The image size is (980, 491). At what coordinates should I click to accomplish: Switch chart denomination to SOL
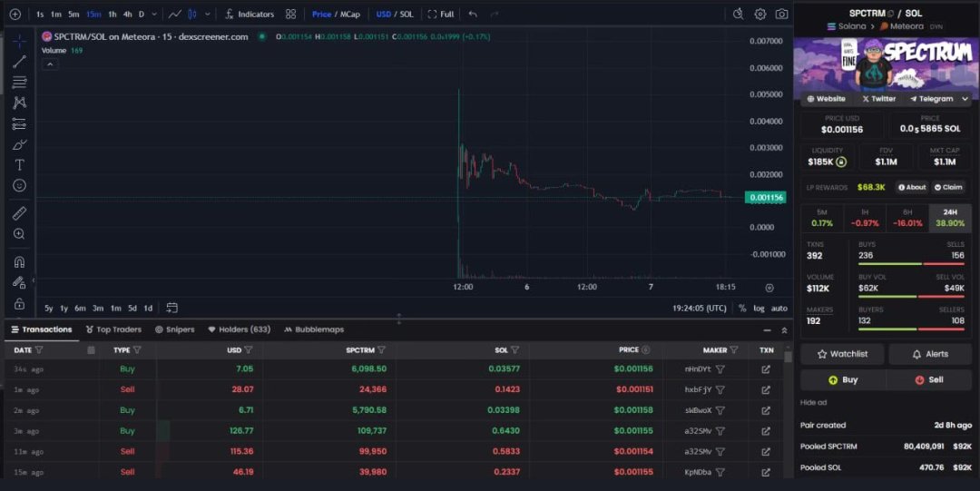coord(407,15)
